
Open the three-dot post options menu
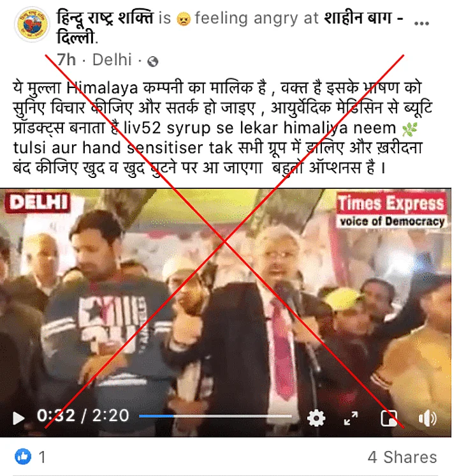pyautogui.click(x=421, y=23)
